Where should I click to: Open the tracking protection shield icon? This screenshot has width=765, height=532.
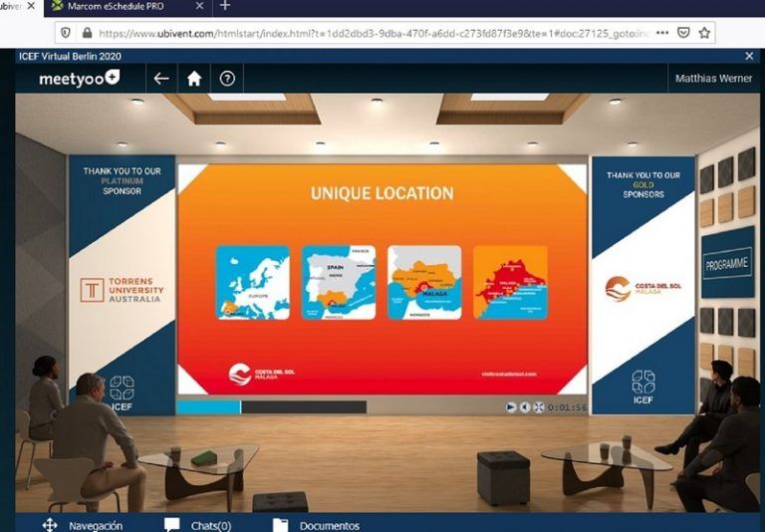66,33
